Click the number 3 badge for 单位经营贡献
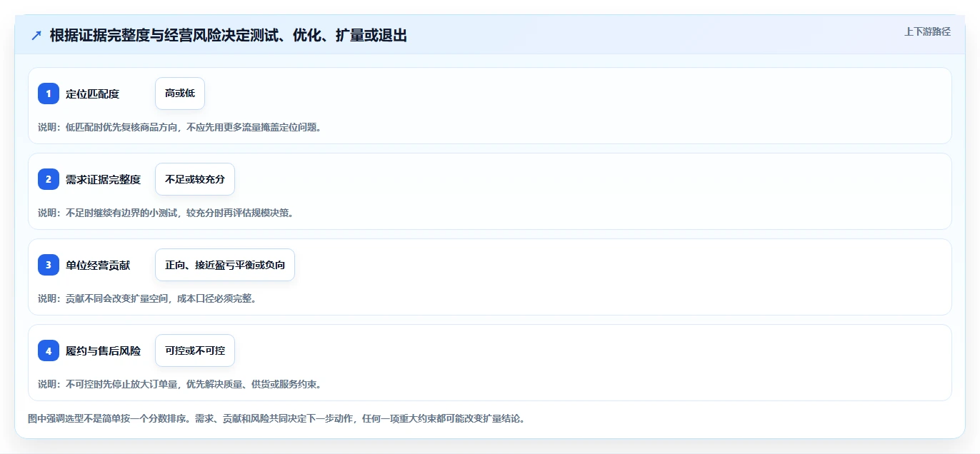 pos(49,265)
